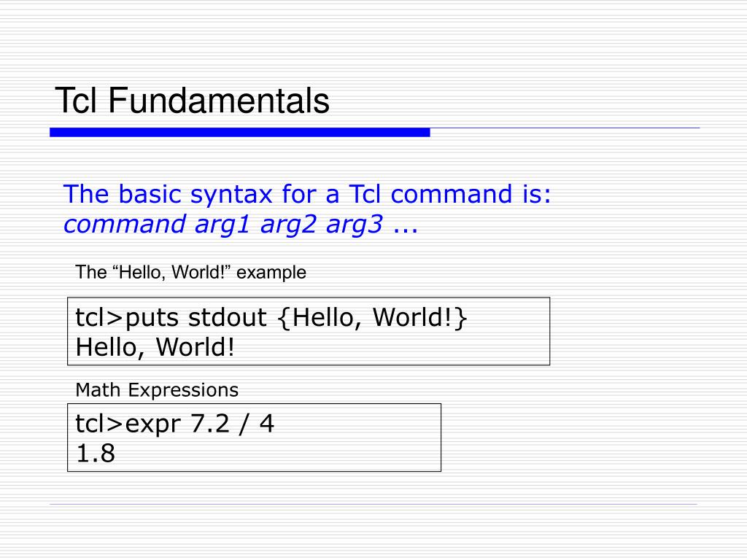The image size is (747, 560).
Task: Click the code line 'tcl>expr 7.2 / 4'
Action: click(175, 424)
